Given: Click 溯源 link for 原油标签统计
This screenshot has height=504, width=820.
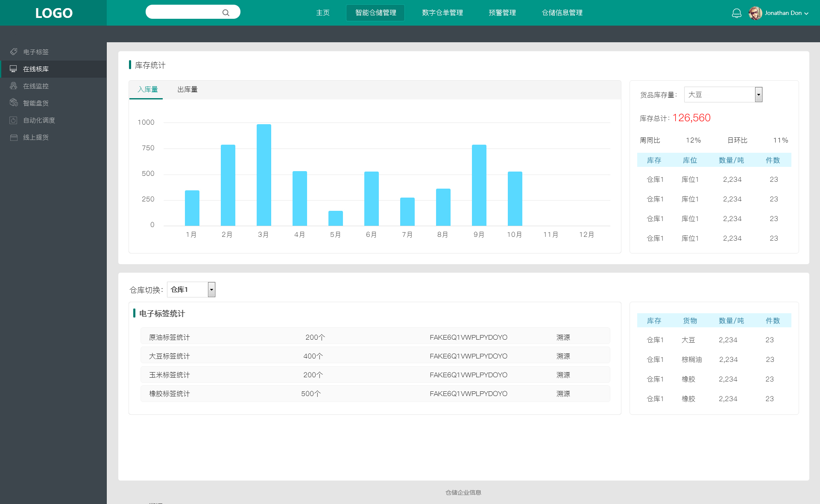Looking at the screenshot, I should coord(563,337).
